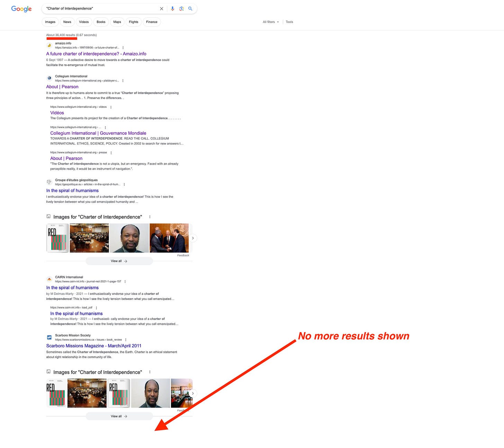Start voice search with the microphone icon
Image resolution: width=504 pixels, height=448 pixels.
[x=172, y=9]
